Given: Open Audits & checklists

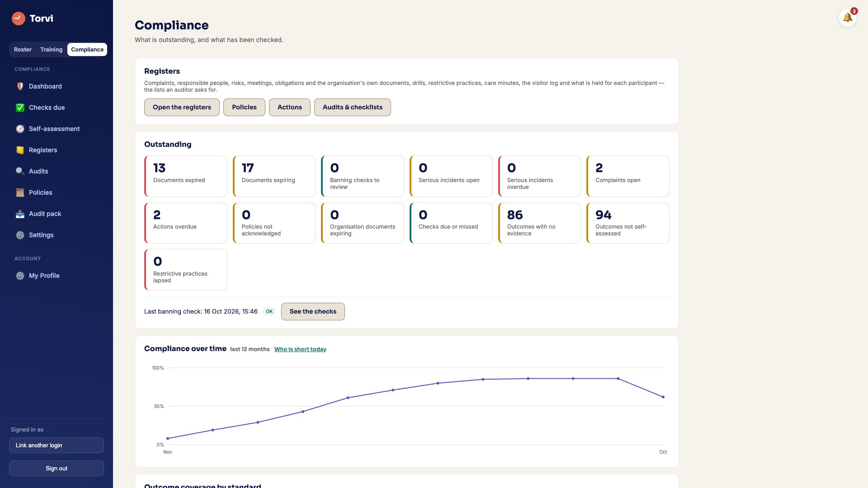Looking at the screenshot, I should coord(353,107).
